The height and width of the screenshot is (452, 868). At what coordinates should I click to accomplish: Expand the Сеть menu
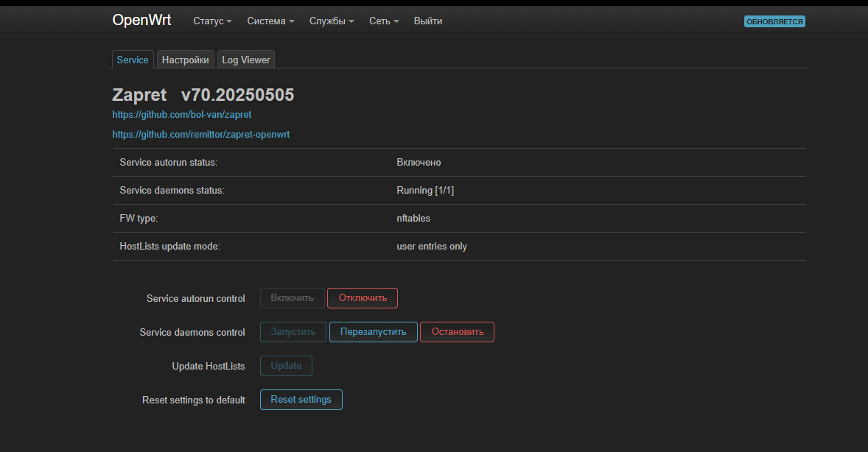coord(384,21)
